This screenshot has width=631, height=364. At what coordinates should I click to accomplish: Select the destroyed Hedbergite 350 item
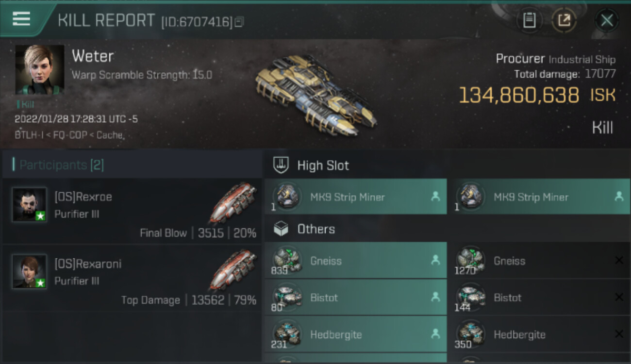[x=539, y=334]
